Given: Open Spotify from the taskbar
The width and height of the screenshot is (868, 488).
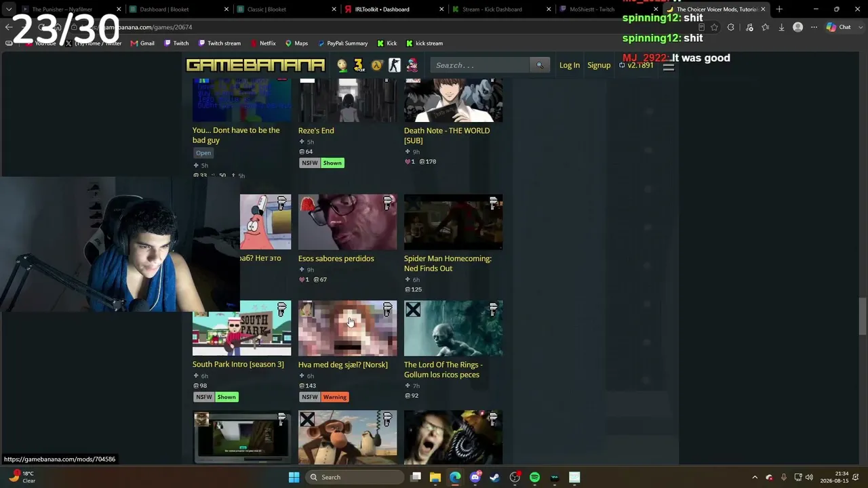Looking at the screenshot, I should pyautogui.click(x=534, y=477).
